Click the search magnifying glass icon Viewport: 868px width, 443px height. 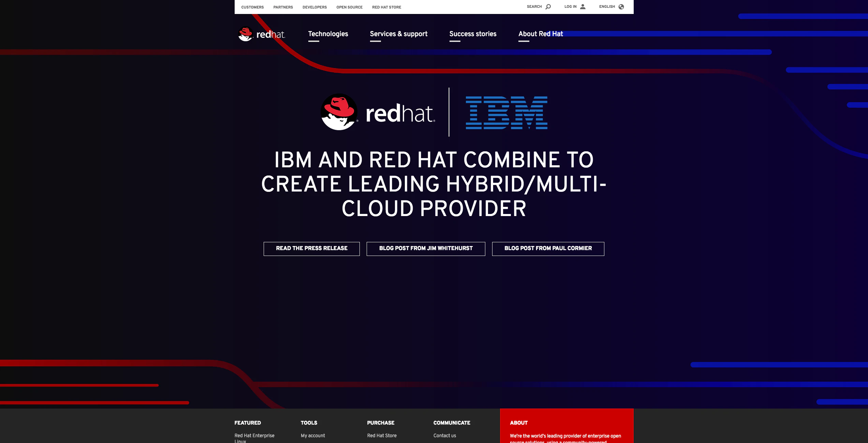pyautogui.click(x=548, y=7)
